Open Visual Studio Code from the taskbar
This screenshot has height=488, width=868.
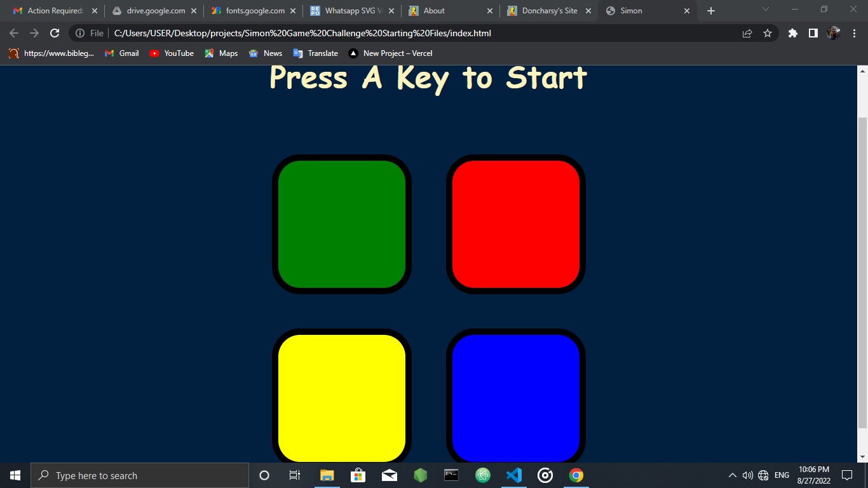tap(514, 475)
